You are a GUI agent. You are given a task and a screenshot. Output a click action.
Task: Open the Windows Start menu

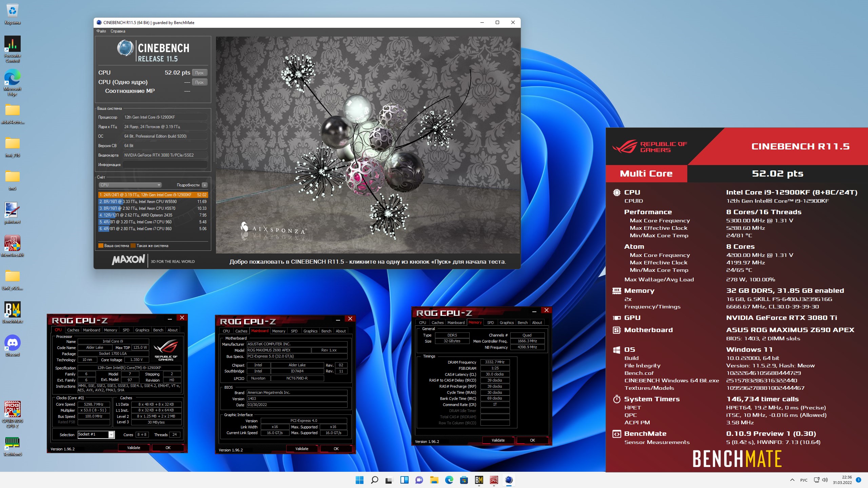[x=359, y=480]
